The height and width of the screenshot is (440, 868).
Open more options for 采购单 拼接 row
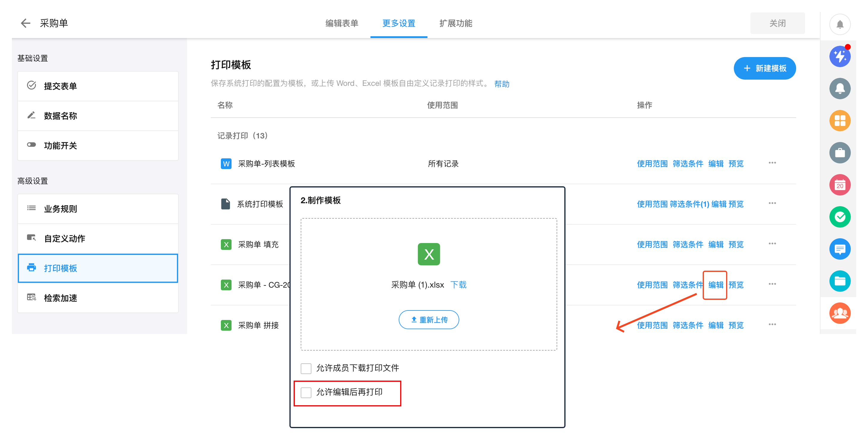tap(772, 325)
